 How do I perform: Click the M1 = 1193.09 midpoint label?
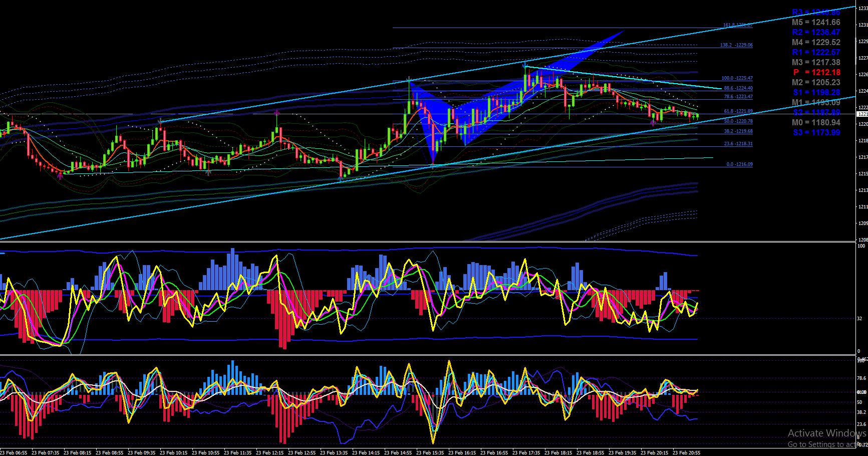(816, 102)
